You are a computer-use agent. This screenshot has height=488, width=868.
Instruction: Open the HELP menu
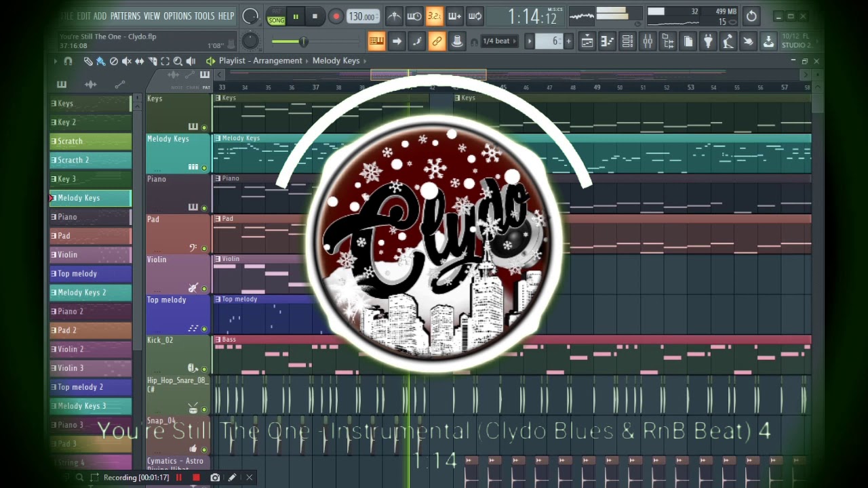tap(226, 16)
